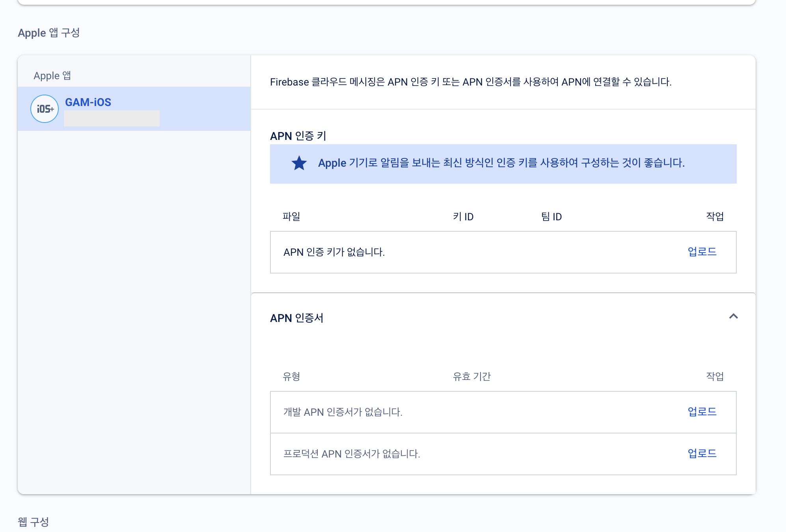Click the '작업' header in the APN 인증 키 table
The image size is (786, 532).
(715, 216)
